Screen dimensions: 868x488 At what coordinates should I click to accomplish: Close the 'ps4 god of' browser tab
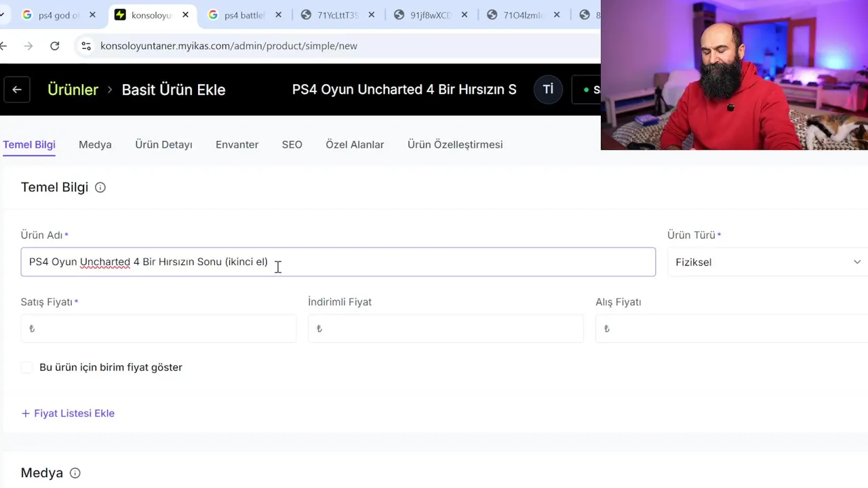tap(92, 15)
